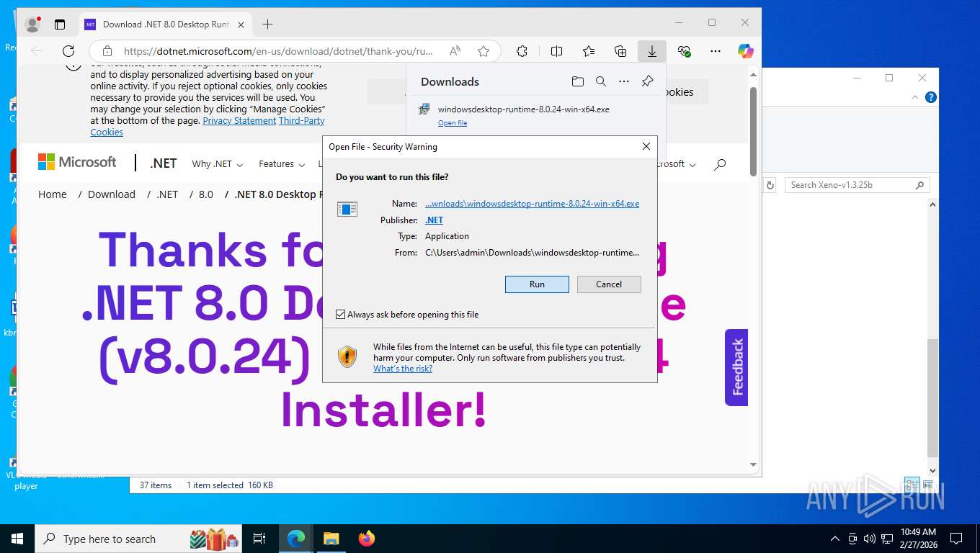Open the downloads folder icon

click(x=577, y=81)
